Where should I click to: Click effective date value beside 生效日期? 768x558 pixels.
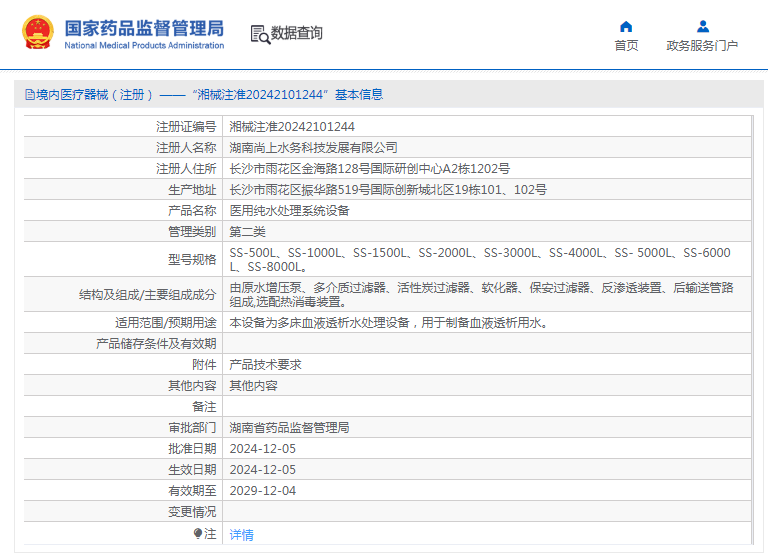point(263,470)
